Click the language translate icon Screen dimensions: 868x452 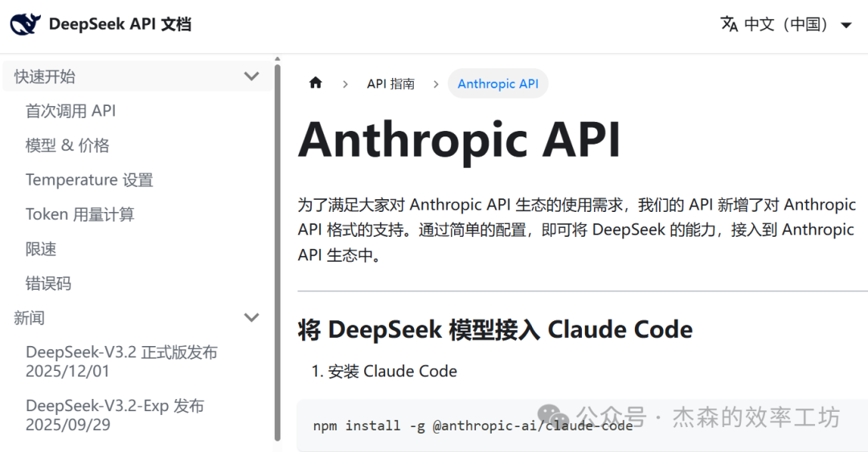[729, 24]
